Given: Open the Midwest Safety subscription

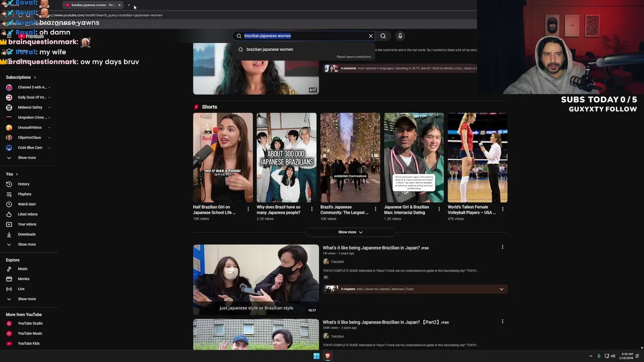Looking at the screenshot, I should click(30, 108).
